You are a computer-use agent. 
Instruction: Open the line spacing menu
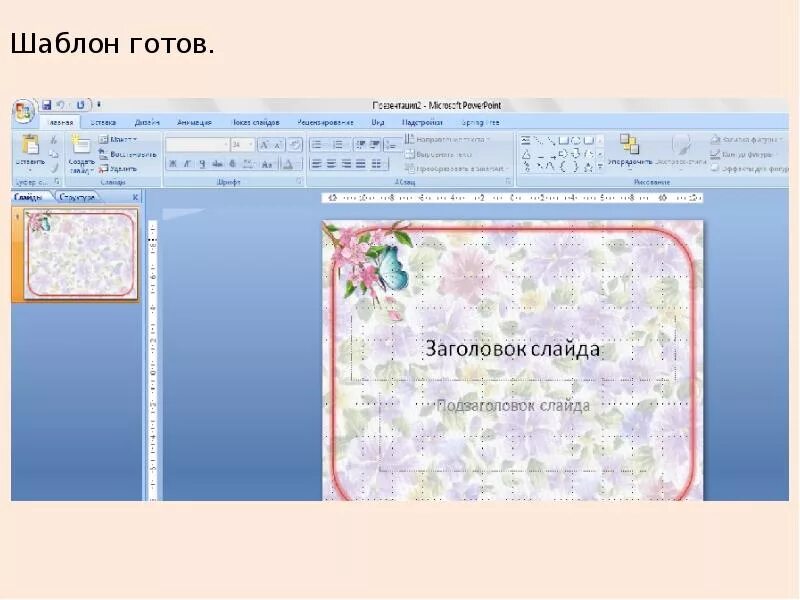tap(392, 145)
